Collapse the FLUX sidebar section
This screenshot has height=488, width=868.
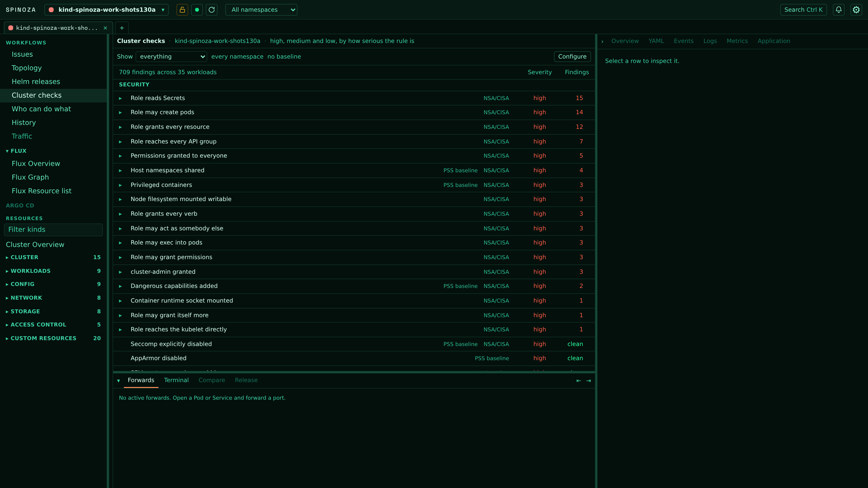(x=16, y=151)
